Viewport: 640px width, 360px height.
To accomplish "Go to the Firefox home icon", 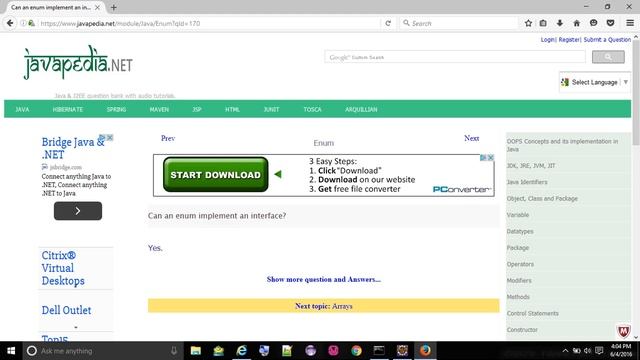I will point(576,23).
